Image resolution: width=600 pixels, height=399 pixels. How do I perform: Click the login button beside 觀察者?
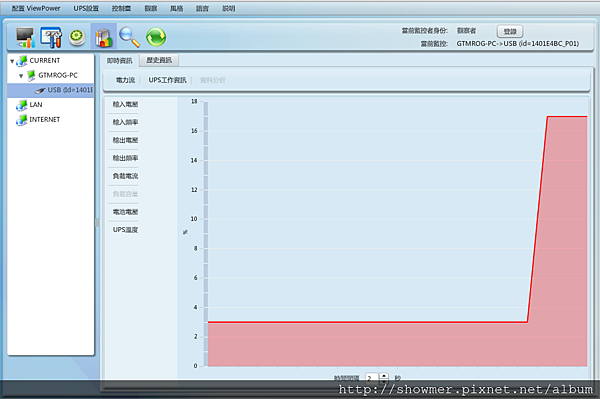tap(510, 31)
